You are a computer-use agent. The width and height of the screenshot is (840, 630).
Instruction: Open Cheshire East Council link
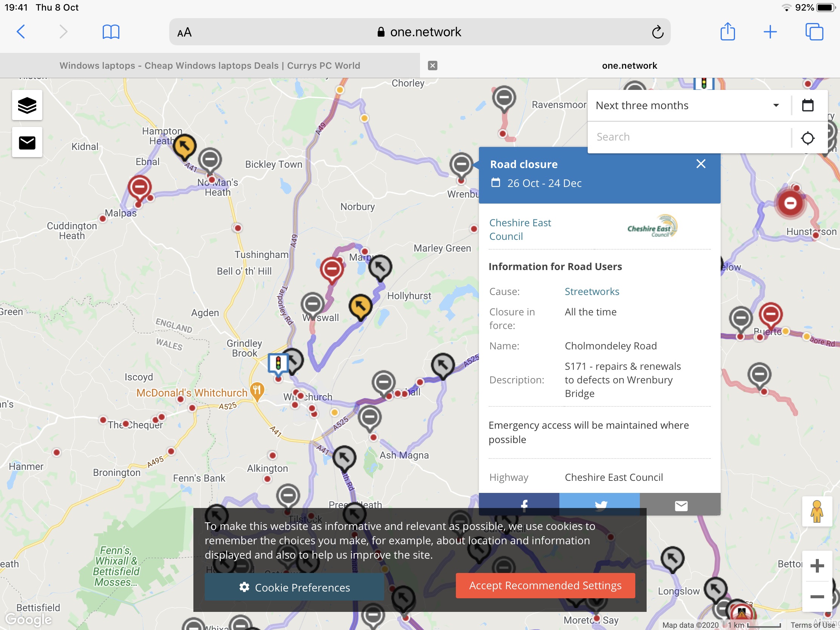coord(520,229)
